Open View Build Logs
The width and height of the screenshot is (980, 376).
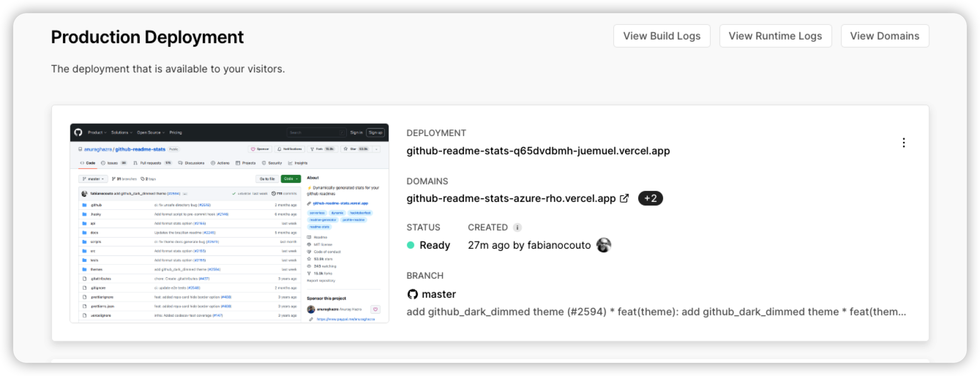pyautogui.click(x=662, y=36)
